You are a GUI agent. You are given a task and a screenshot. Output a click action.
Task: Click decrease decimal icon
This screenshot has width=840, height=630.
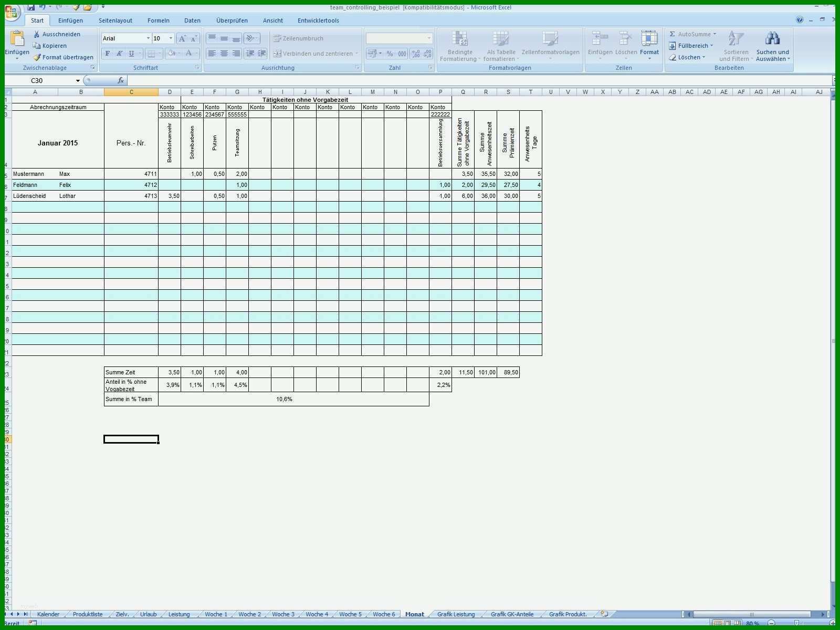(428, 54)
